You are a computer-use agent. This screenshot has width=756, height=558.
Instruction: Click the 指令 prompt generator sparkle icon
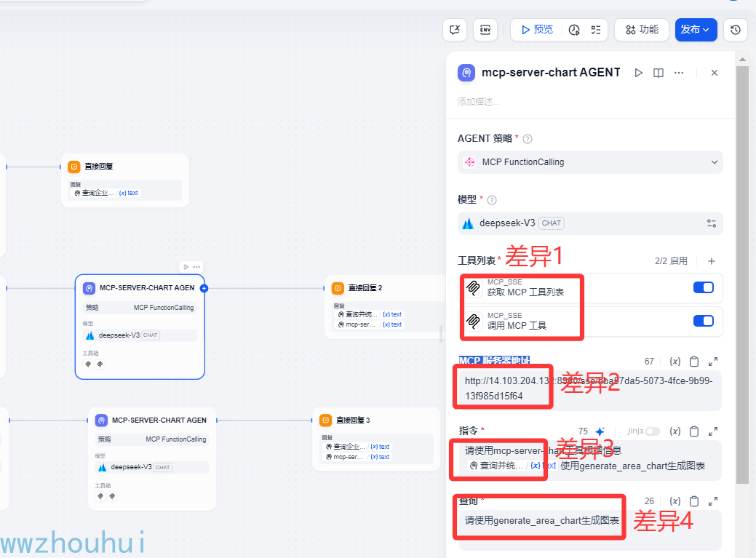point(600,431)
